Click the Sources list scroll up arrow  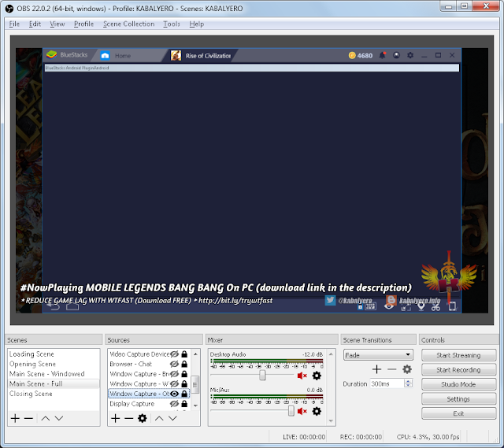(195, 354)
